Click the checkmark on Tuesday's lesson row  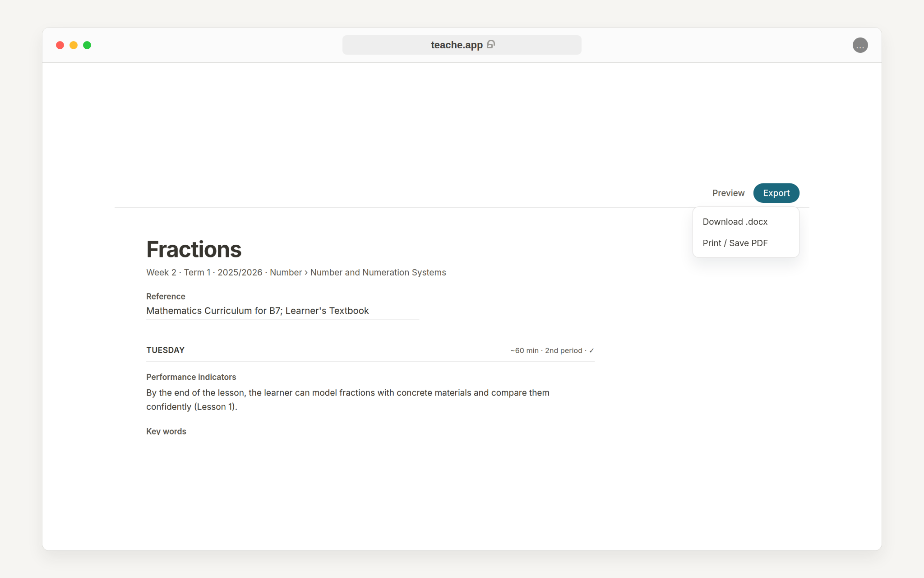[591, 350]
